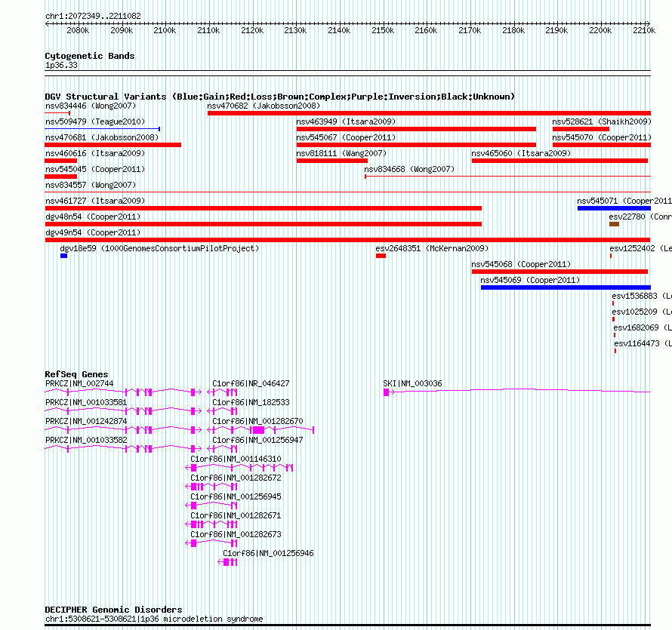Select the blue bar under nsv545071
672x630 pixels.
coord(614,208)
